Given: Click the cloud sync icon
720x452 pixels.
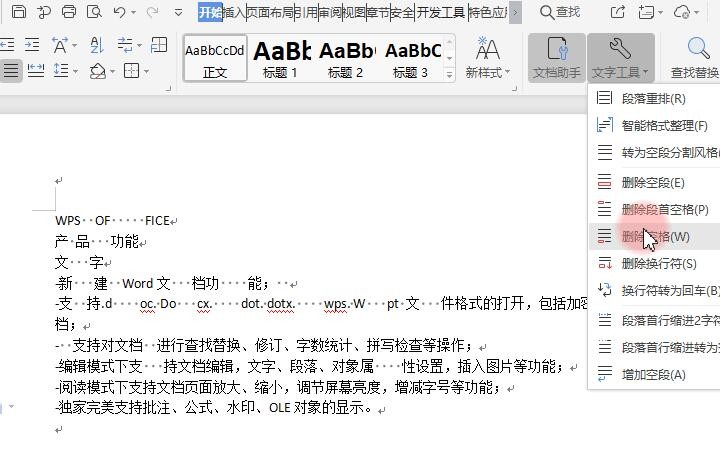Looking at the screenshot, I should [x=682, y=11].
